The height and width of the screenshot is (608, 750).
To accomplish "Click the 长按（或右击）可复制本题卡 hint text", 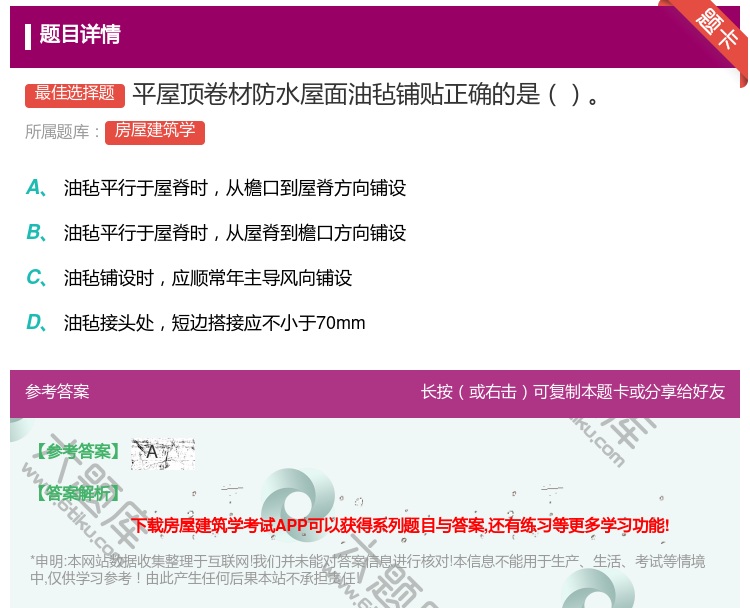I will coord(573,392).
